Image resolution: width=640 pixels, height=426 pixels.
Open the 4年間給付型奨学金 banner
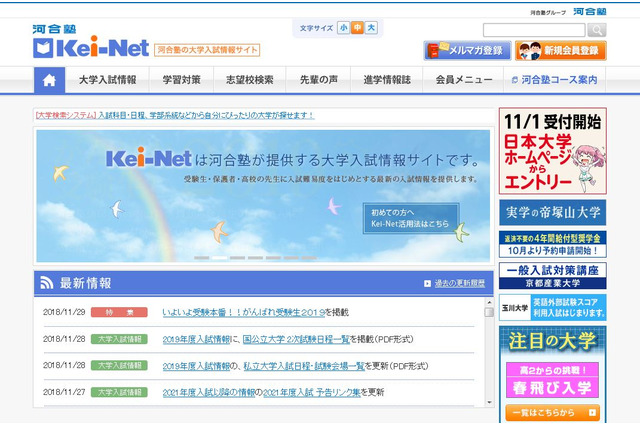(x=553, y=244)
